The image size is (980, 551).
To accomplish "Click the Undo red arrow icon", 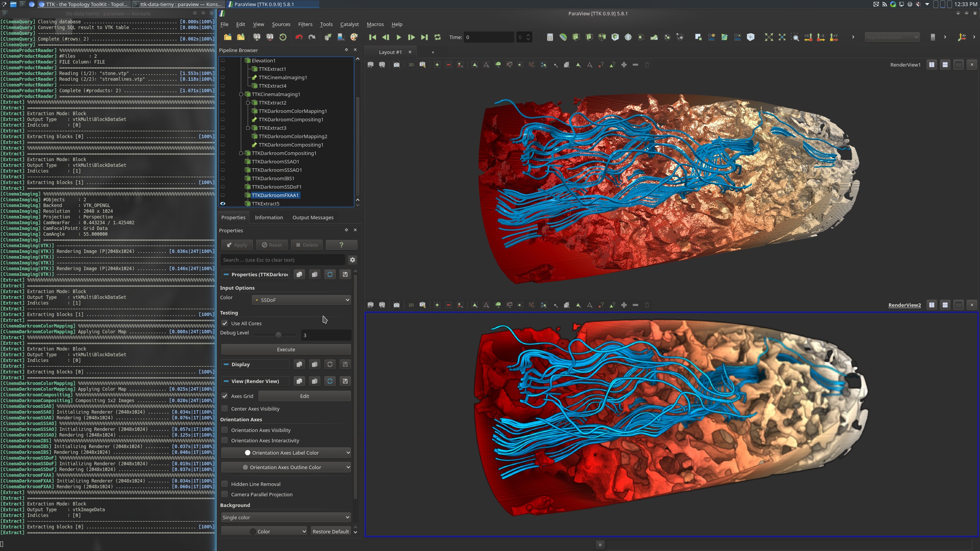I will tap(299, 37).
